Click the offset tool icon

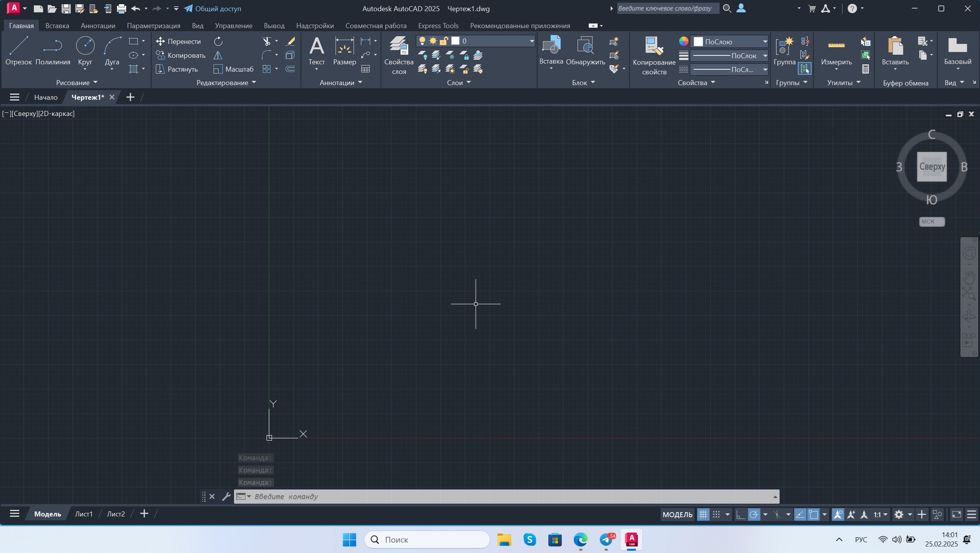[290, 69]
